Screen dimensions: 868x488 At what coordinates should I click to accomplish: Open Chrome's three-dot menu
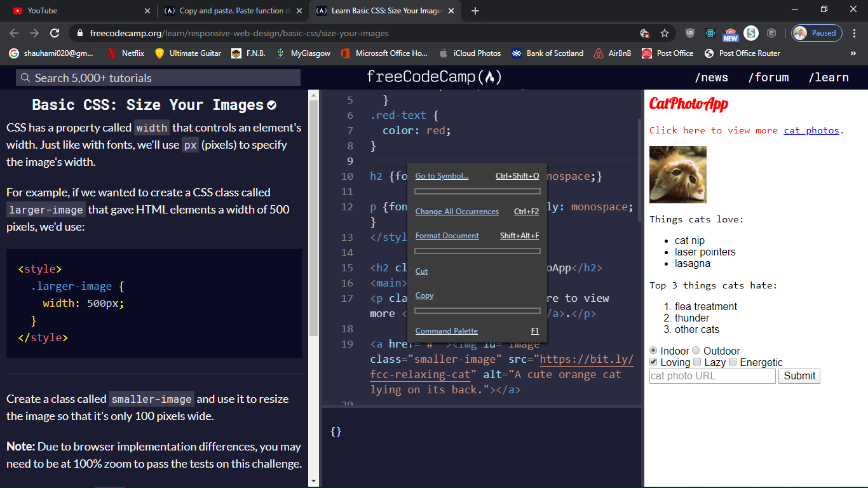pyautogui.click(x=855, y=33)
